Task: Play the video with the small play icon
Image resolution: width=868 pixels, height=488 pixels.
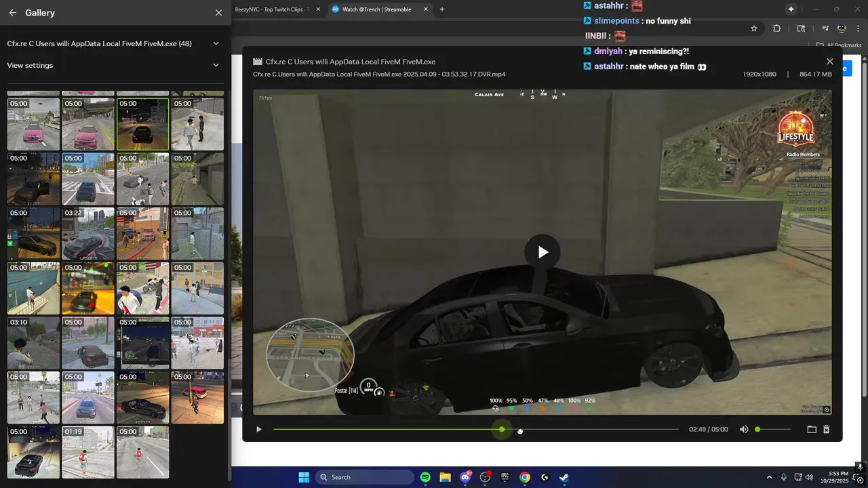Action: pyautogui.click(x=258, y=429)
